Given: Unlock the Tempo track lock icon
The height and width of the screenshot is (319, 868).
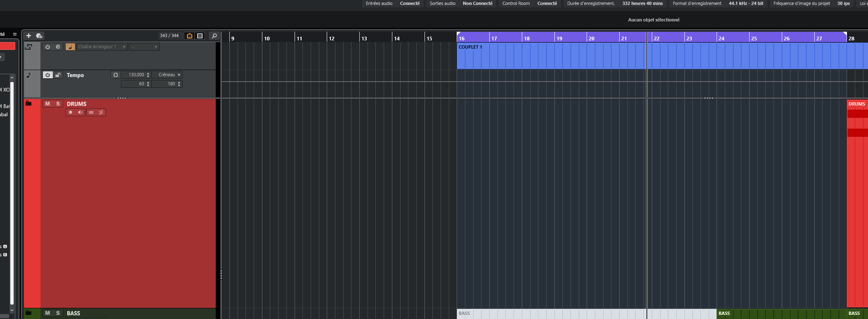Looking at the screenshot, I should (58, 75).
